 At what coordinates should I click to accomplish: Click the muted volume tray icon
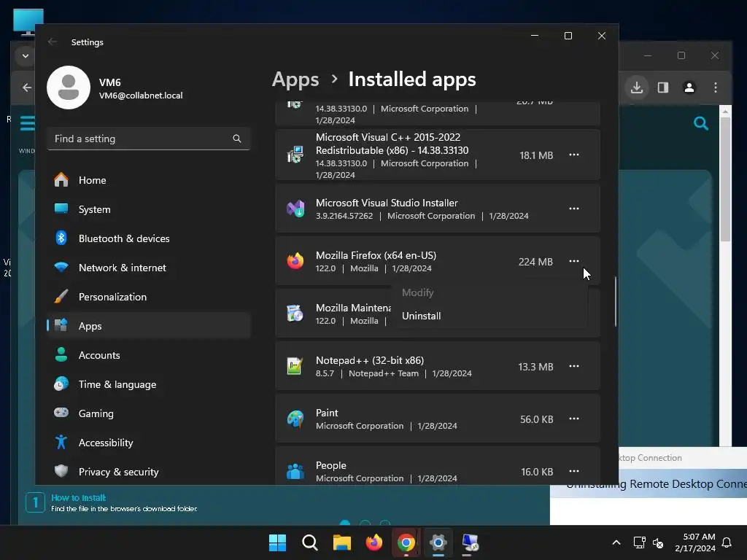tap(658, 542)
